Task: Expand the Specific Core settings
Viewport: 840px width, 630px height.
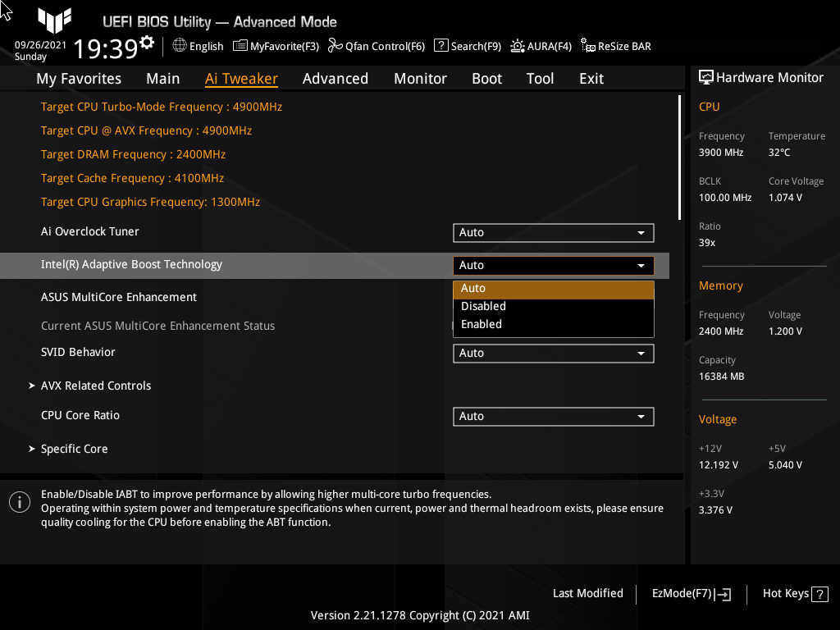Action: tap(74, 449)
